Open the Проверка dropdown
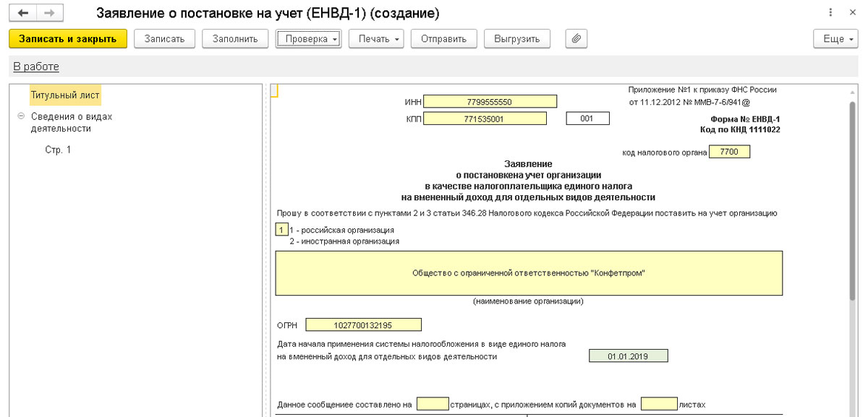This screenshot has height=417, width=868. pyautogui.click(x=308, y=38)
